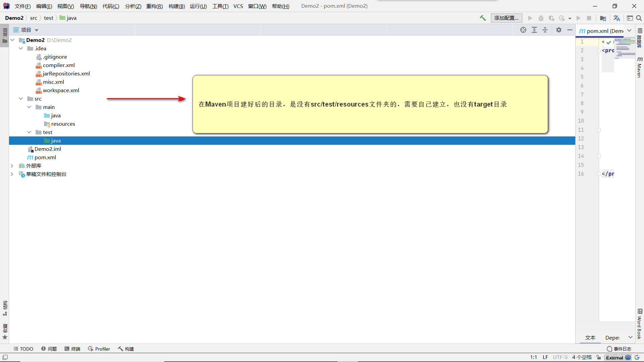Click the Debug bug icon

click(541, 18)
